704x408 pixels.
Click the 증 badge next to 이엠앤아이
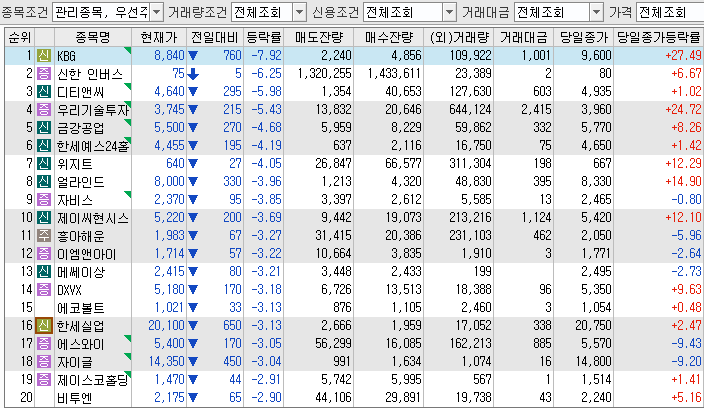coord(44,254)
